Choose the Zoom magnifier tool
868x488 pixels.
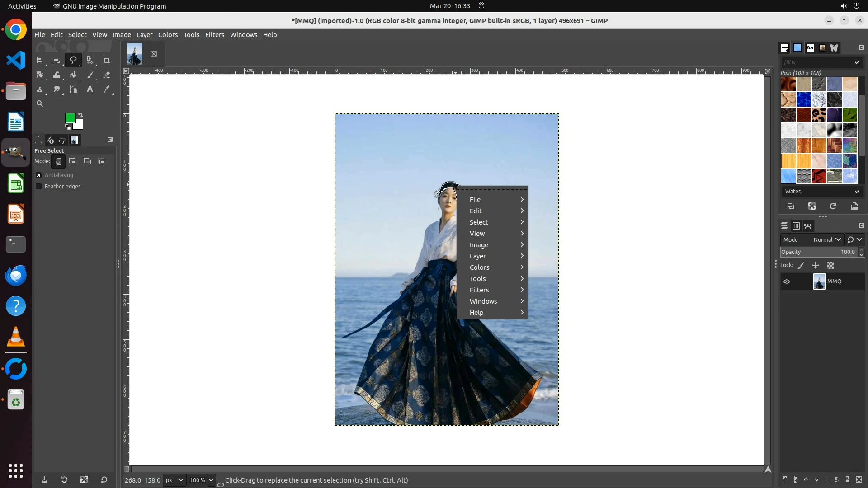40,104
